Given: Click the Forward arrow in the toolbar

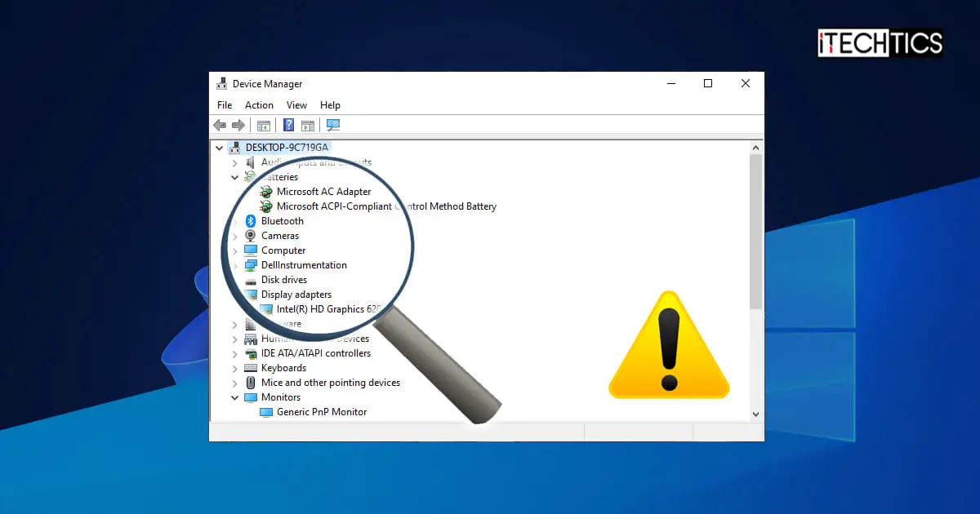Looking at the screenshot, I should point(238,125).
